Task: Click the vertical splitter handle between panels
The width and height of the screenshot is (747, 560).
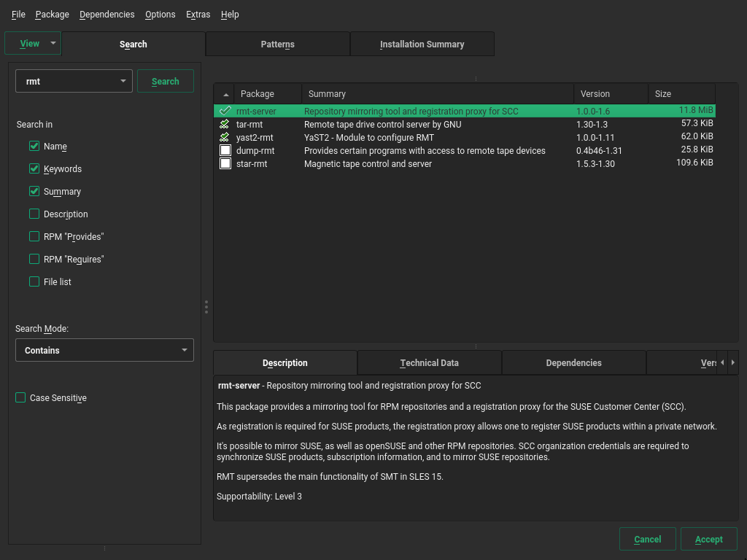Action: click(x=206, y=307)
